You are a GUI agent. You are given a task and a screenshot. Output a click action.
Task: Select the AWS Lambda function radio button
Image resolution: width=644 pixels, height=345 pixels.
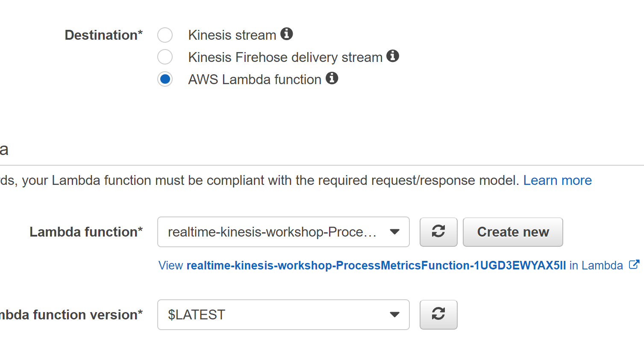[x=165, y=79]
